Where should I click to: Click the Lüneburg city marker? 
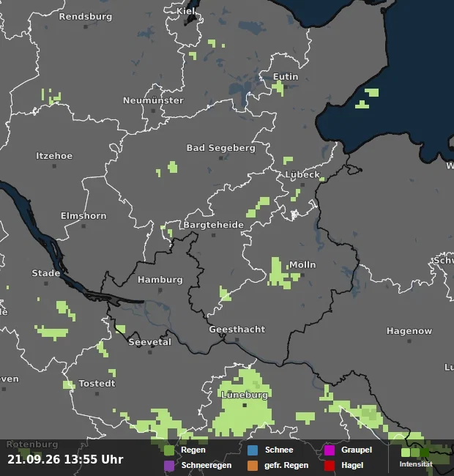[x=245, y=405]
